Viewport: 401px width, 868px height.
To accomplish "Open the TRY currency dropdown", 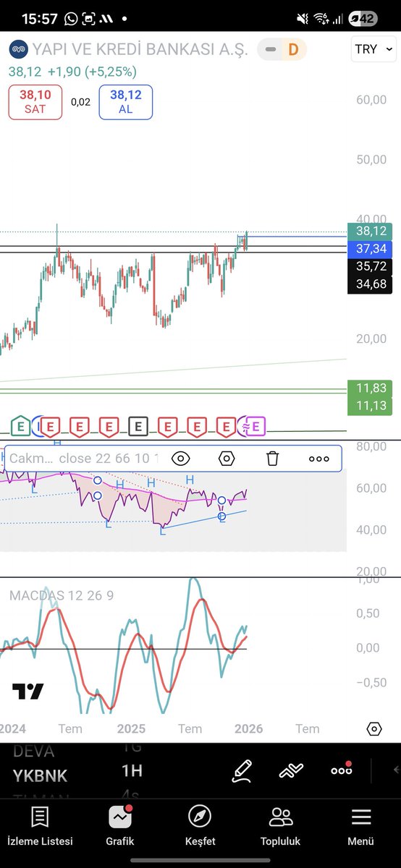I will 373,49.
